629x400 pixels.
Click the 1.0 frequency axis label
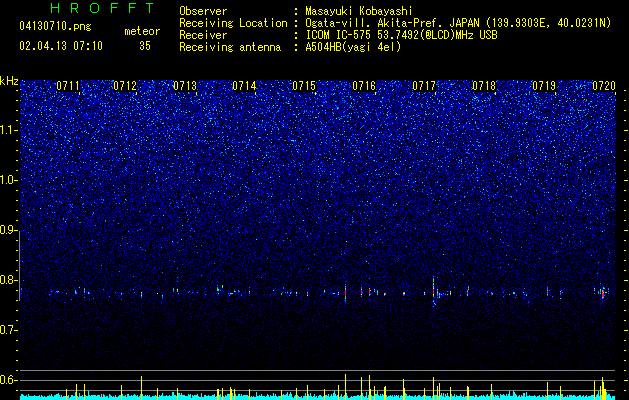point(9,180)
